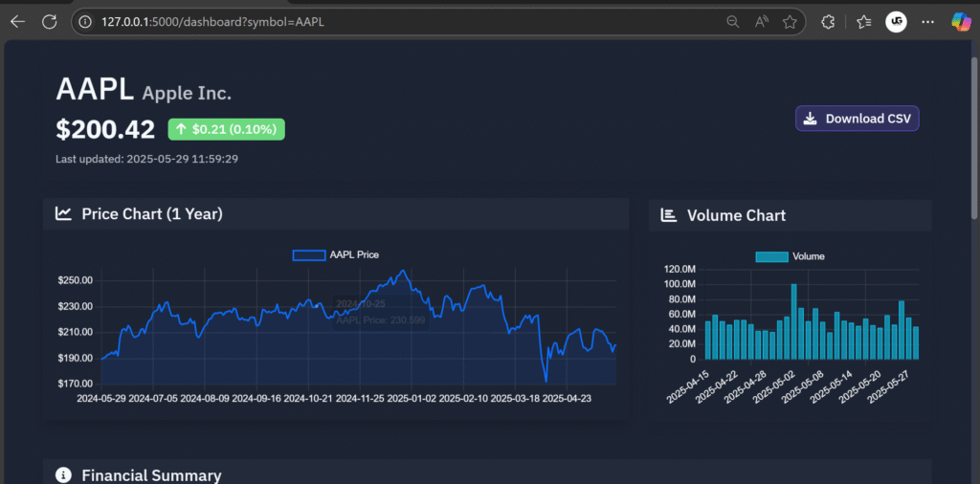The height and width of the screenshot is (484, 980).
Task: Open the Copilot sidebar icon
Action: [961, 22]
